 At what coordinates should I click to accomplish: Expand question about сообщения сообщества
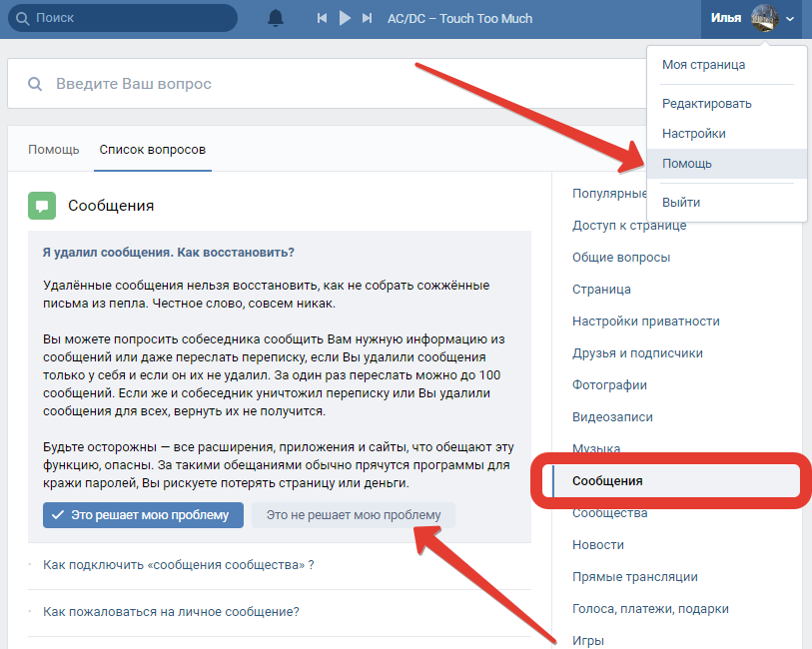(x=179, y=565)
